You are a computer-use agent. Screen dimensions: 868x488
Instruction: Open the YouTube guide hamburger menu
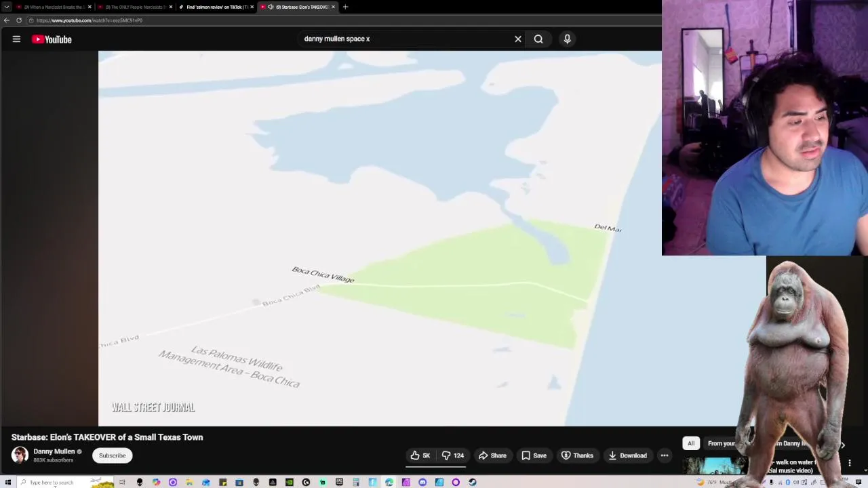tap(16, 39)
